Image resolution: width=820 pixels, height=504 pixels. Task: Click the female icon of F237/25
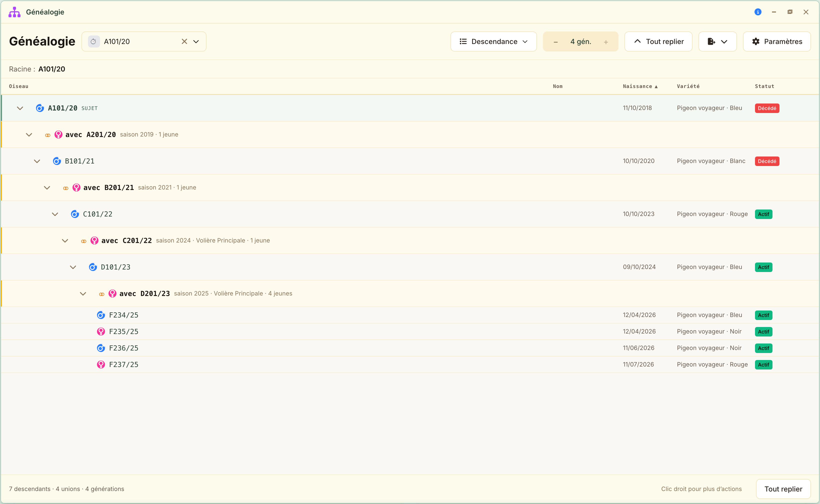click(101, 364)
